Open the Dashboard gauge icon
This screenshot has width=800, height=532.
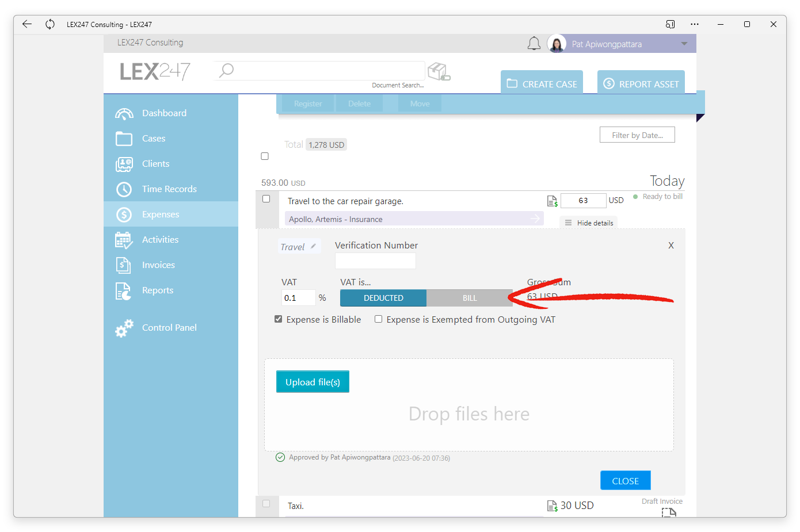coord(124,113)
